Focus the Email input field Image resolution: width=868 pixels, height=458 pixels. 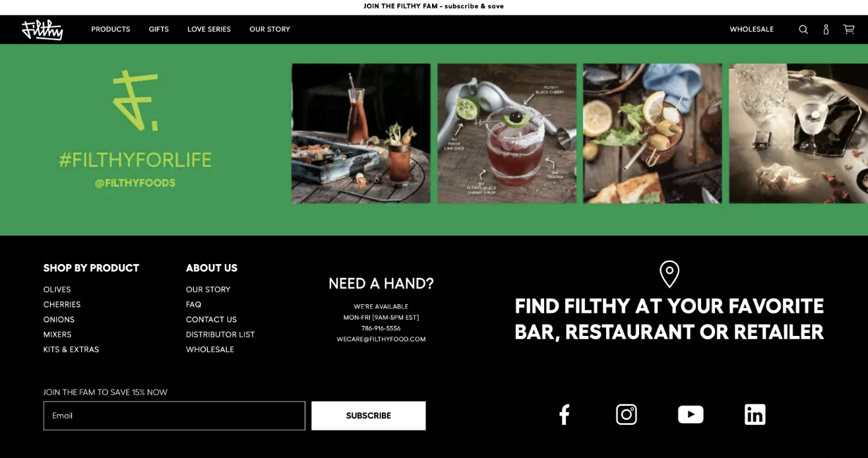pos(174,416)
